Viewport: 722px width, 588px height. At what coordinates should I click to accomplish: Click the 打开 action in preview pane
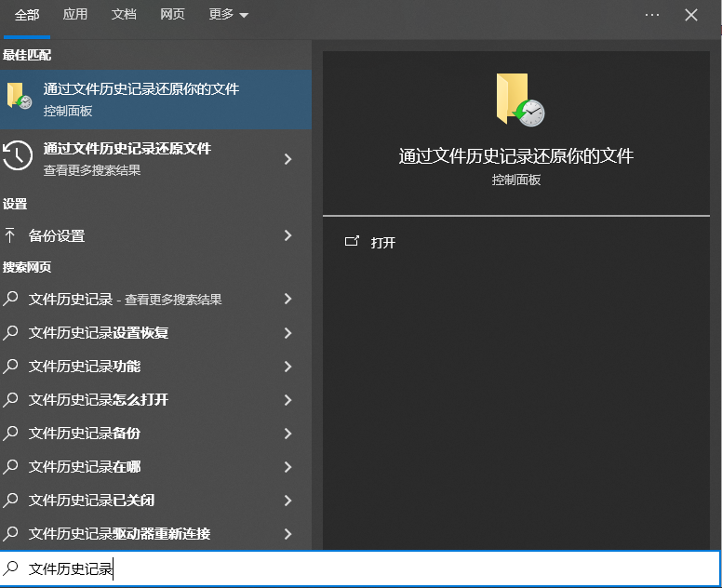point(382,242)
